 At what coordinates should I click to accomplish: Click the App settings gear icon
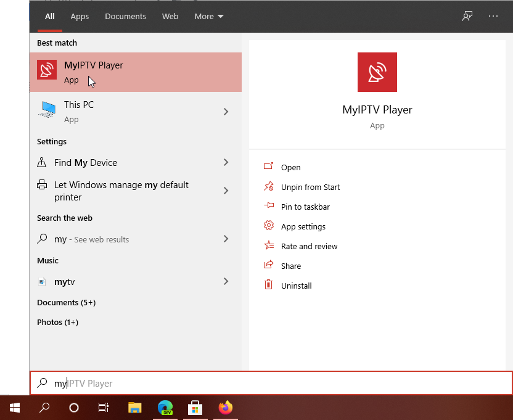(x=269, y=226)
